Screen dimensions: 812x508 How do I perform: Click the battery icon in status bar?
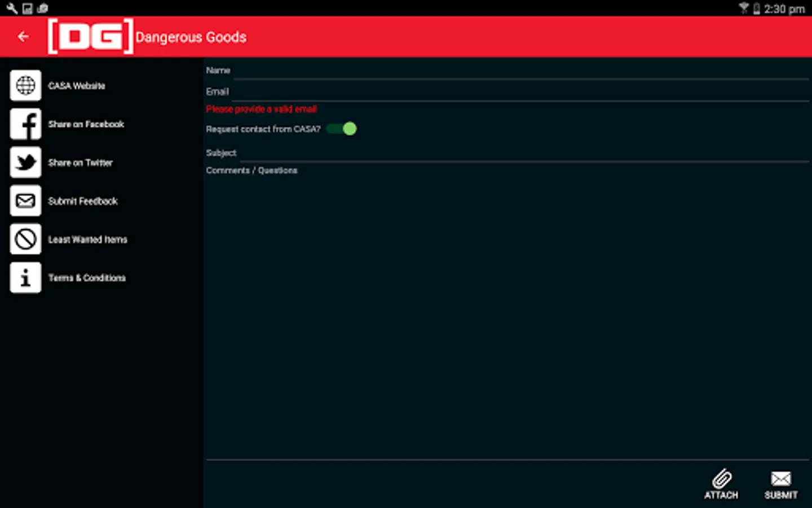pos(757,8)
